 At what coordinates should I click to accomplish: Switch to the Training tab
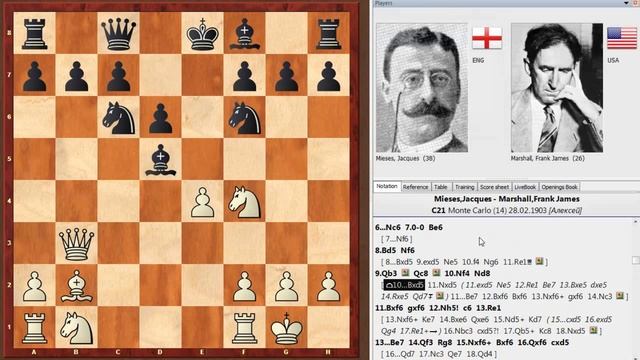click(465, 187)
